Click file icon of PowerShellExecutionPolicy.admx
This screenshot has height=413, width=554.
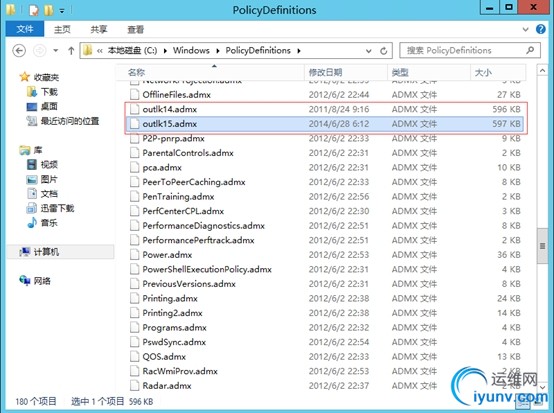point(134,269)
